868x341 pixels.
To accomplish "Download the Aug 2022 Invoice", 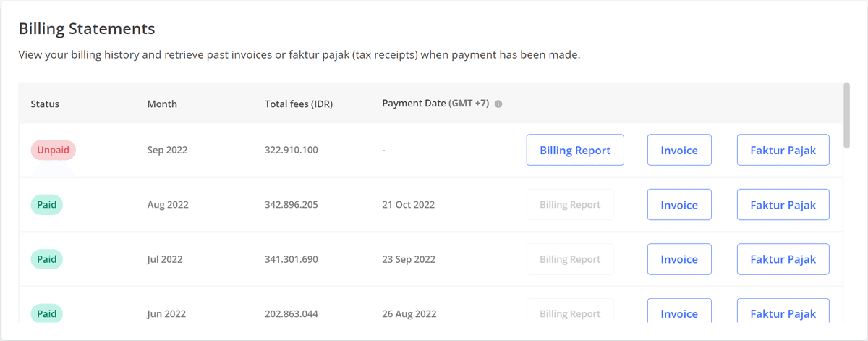I will click(x=679, y=205).
